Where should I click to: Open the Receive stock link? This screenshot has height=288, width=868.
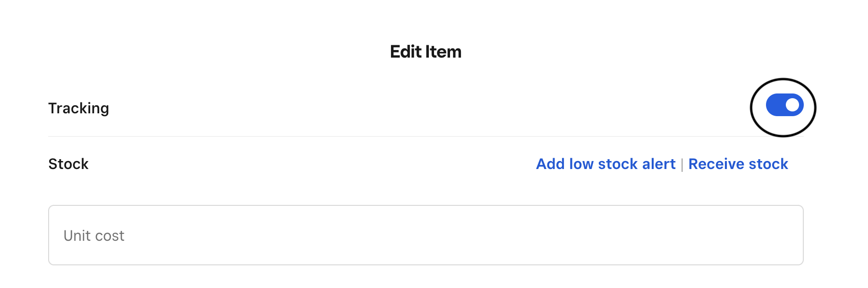(738, 164)
